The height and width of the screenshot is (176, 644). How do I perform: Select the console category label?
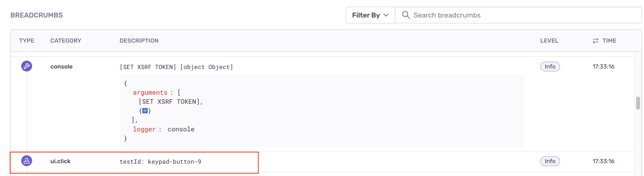pos(61,67)
